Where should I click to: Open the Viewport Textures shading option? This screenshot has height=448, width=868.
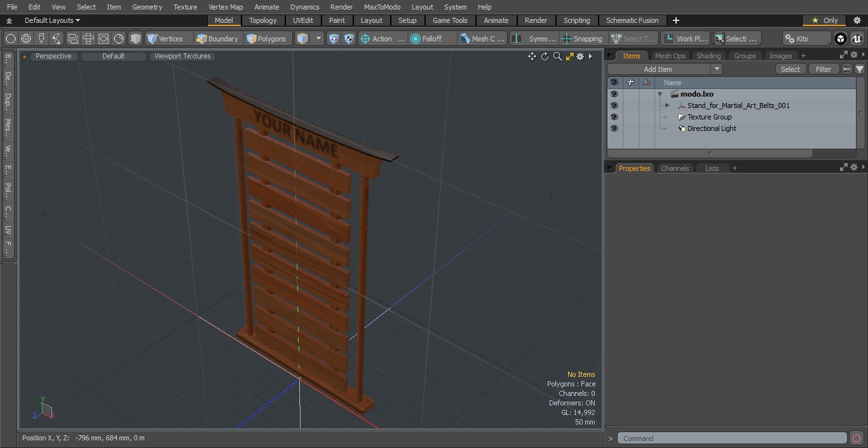(182, 56)
